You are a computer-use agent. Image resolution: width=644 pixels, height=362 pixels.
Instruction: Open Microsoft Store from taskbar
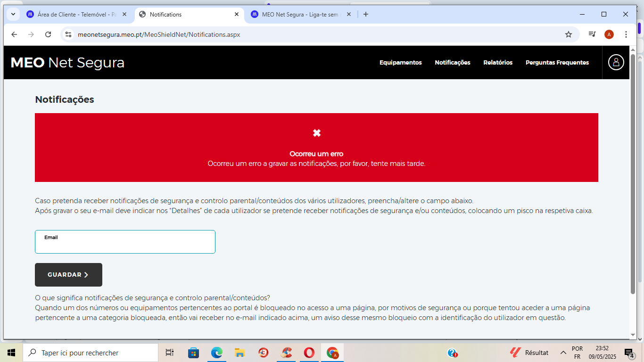click(193, 353)
